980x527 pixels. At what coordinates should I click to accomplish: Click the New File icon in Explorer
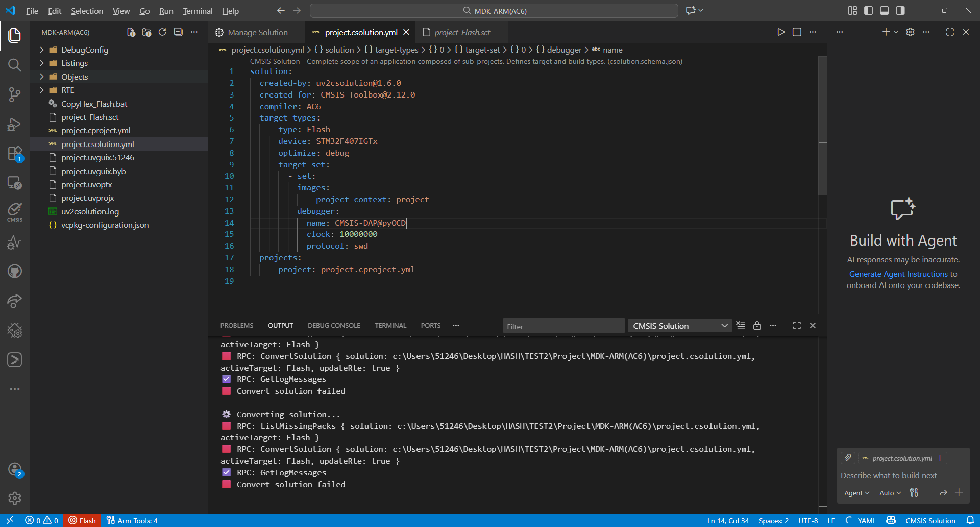tap(131, 32)
